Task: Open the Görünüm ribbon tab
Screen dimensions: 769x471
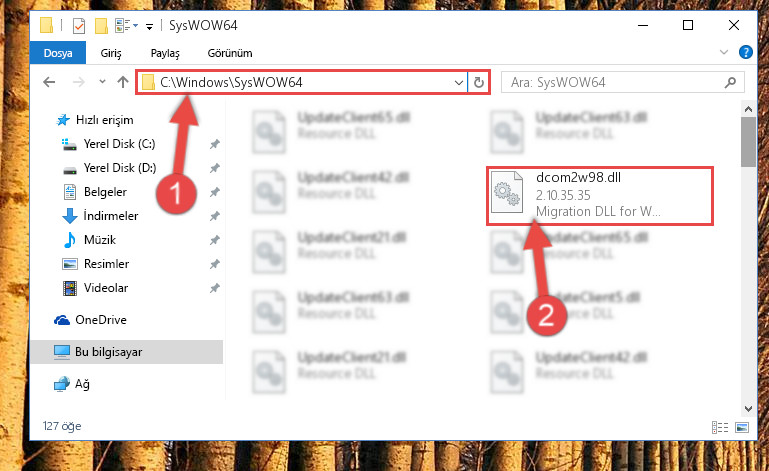Action: pyautogui.click(x=230, y=53)
